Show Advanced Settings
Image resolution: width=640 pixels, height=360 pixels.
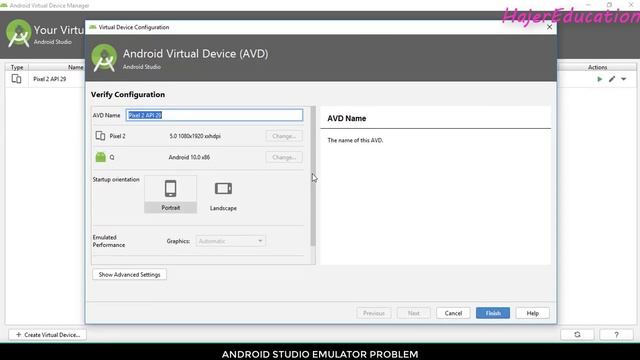(x=129, y=275)
